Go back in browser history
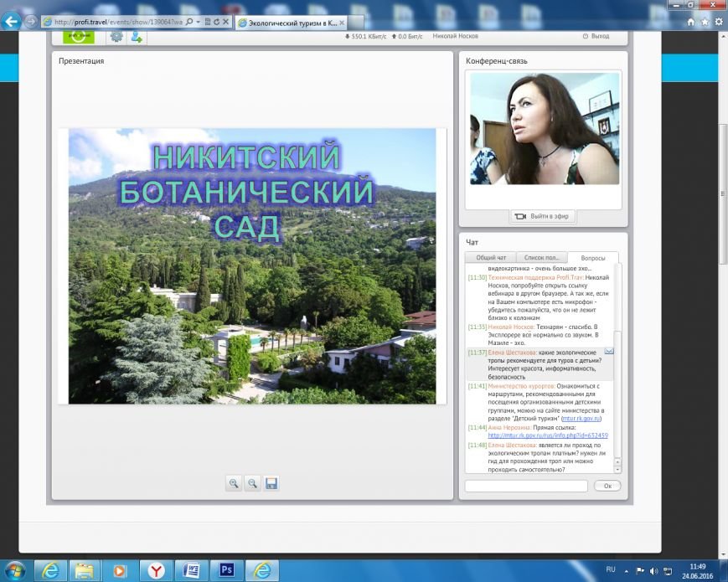Screen dimensions: 728x582 tap(11, 21)
